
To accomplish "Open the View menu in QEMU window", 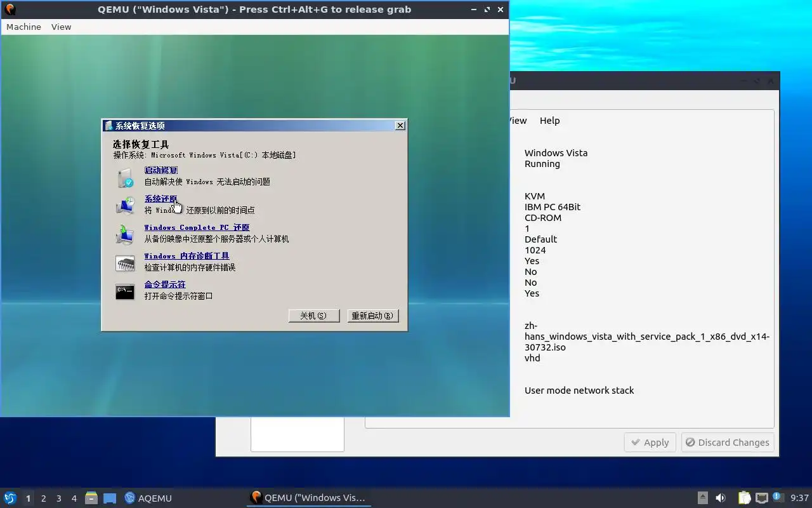I will click(x=62, y=27).
